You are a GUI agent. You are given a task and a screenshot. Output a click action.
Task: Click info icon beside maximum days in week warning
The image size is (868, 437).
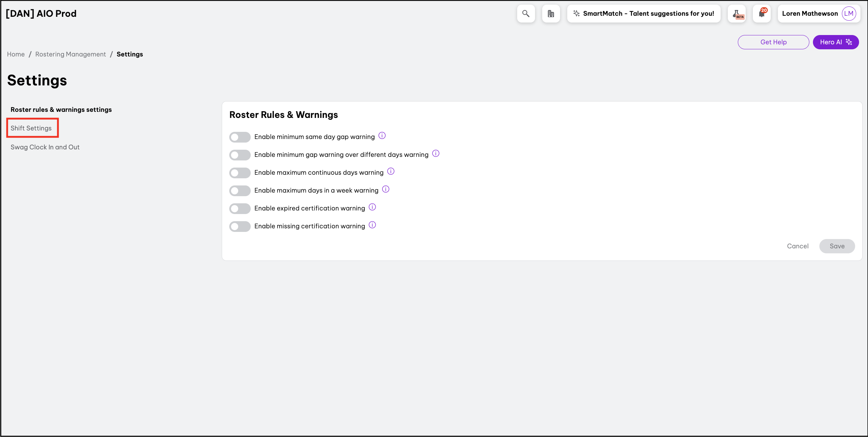[386, 189]
